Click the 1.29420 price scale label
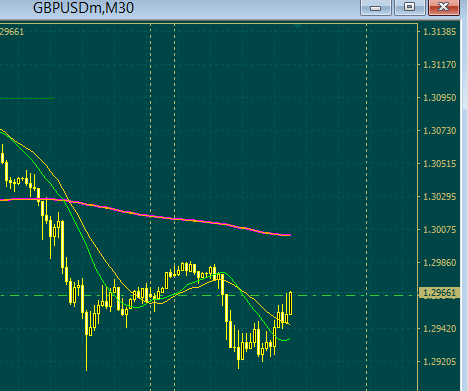 click(x=439, y=329)
